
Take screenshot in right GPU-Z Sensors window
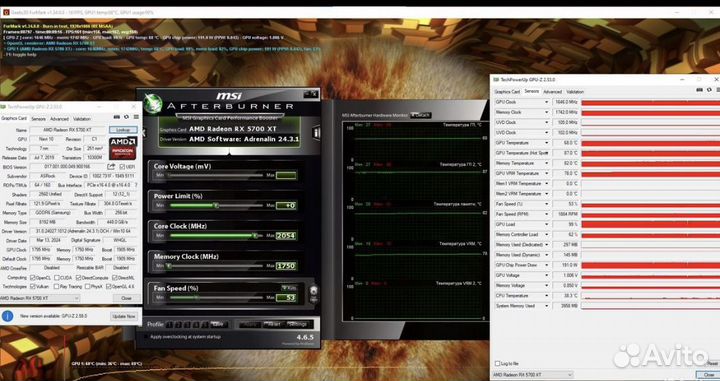[x=699, y=90]
